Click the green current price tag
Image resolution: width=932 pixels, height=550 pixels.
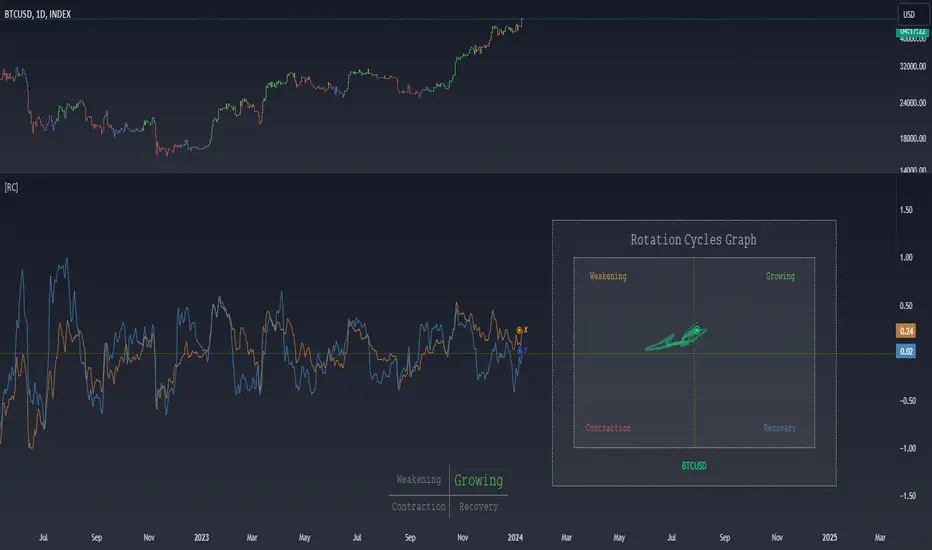(x=909, y=31)
